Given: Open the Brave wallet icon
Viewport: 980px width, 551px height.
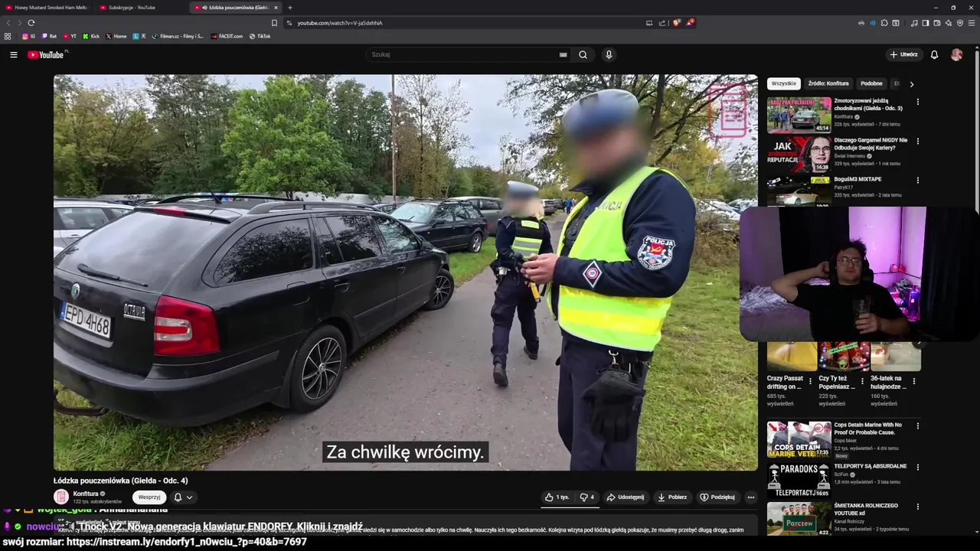Looking at the screenshot, I should tap(937, 23).
